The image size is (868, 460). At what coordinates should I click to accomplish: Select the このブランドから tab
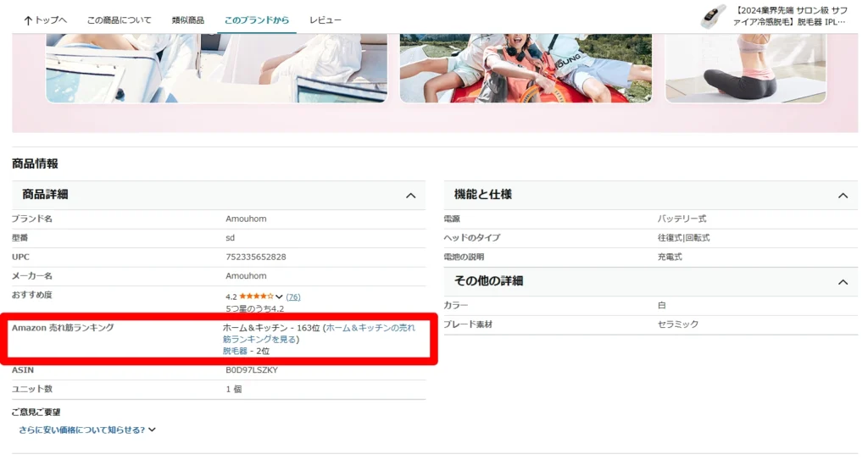click(x=256, y=20)
